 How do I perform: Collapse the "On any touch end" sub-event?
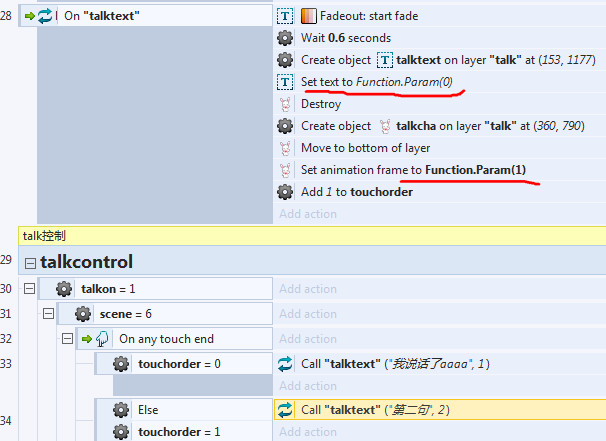point(66,339)
